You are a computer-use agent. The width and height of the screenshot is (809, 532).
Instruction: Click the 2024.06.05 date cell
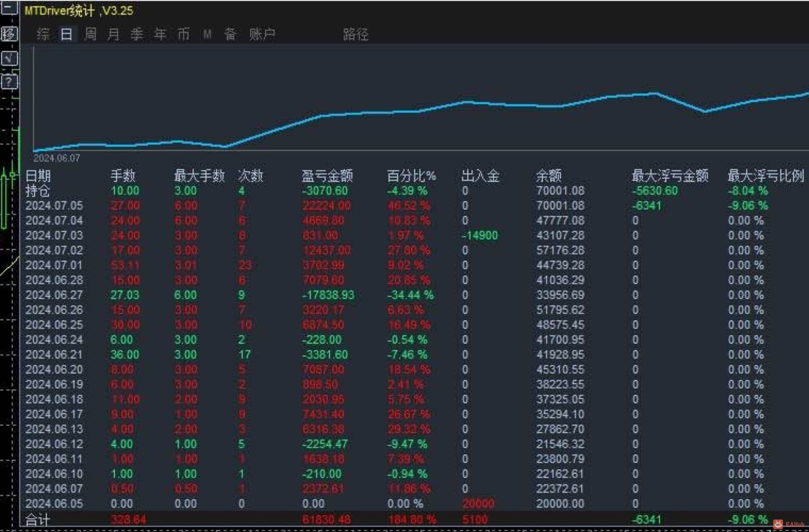click(x=54, y=504)
